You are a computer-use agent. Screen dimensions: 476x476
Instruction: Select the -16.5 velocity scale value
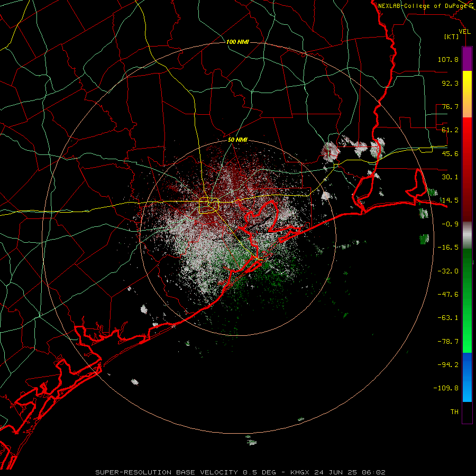[448, 248]
